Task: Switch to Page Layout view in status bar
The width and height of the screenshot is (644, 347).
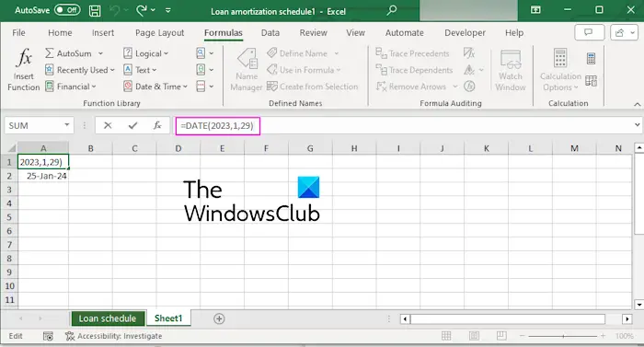Action: [x=474, y=336]
